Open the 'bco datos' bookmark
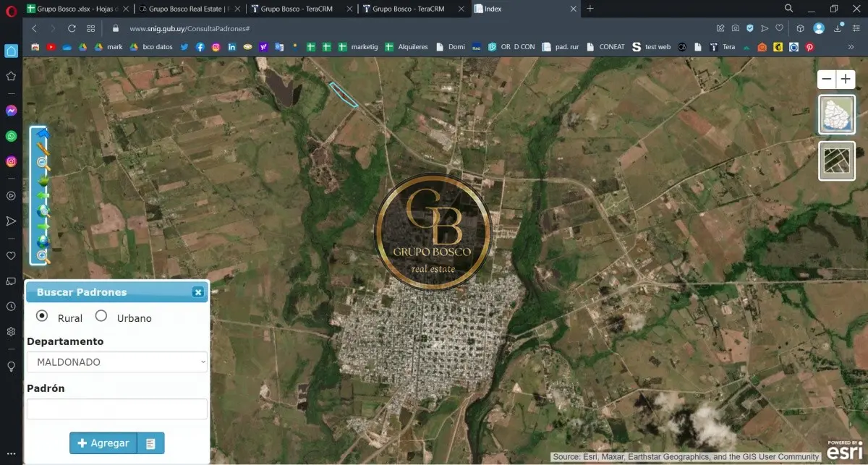868x465 pixels. point(151,47)
